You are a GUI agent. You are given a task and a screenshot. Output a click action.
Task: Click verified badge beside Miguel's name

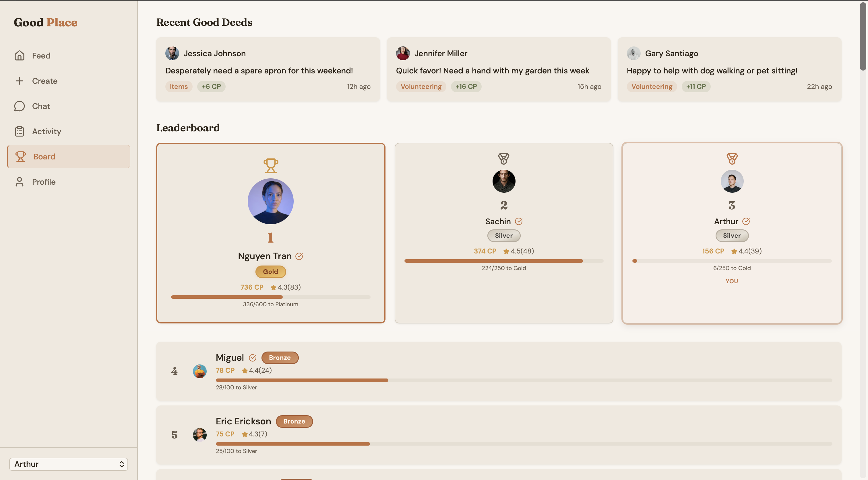pos(253,358)
